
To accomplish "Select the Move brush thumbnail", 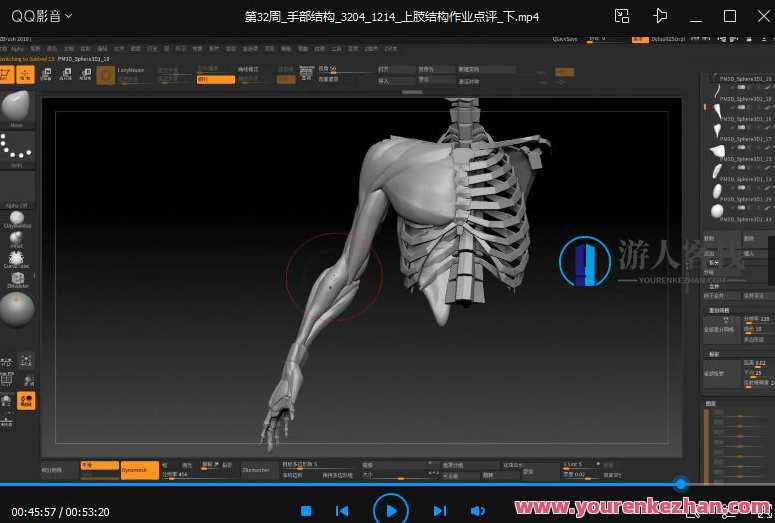I will click(17, 108).
